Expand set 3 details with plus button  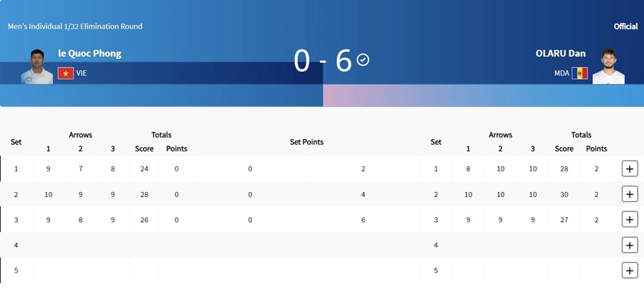click(x=630, y=219)
